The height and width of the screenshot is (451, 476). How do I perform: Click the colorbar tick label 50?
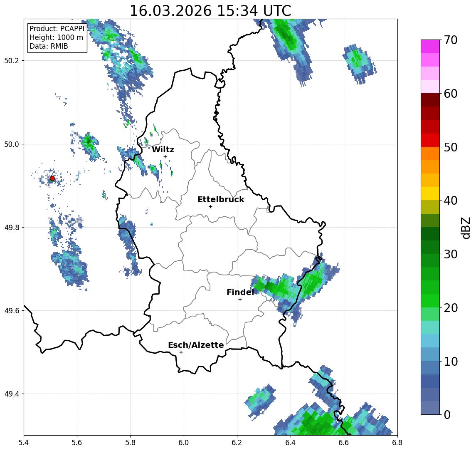tap(451, 147)
